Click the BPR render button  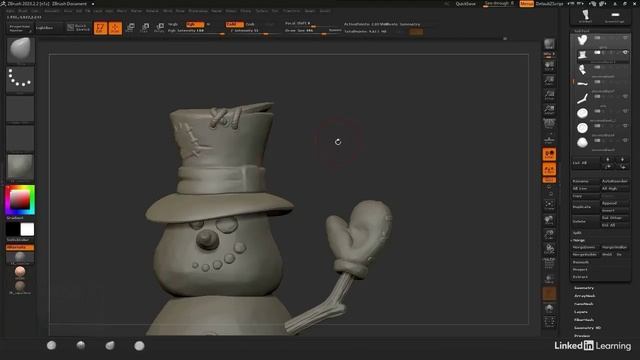(x=549, y=44)
